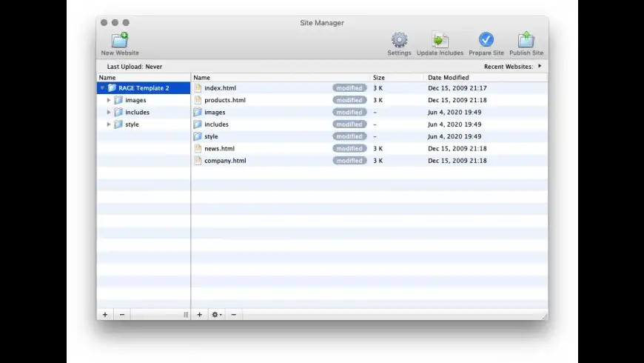
Task: Click RAGE Template 2 folder icon
Action: point(112,88)
